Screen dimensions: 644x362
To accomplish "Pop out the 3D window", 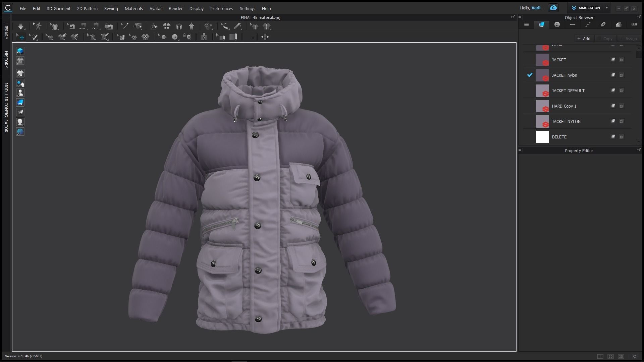I will click(513, 17).
